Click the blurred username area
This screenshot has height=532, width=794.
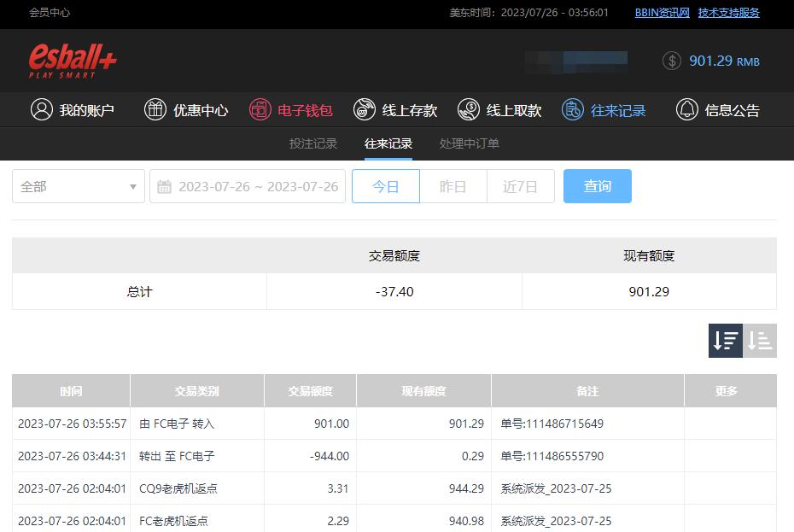pos(576,61)
